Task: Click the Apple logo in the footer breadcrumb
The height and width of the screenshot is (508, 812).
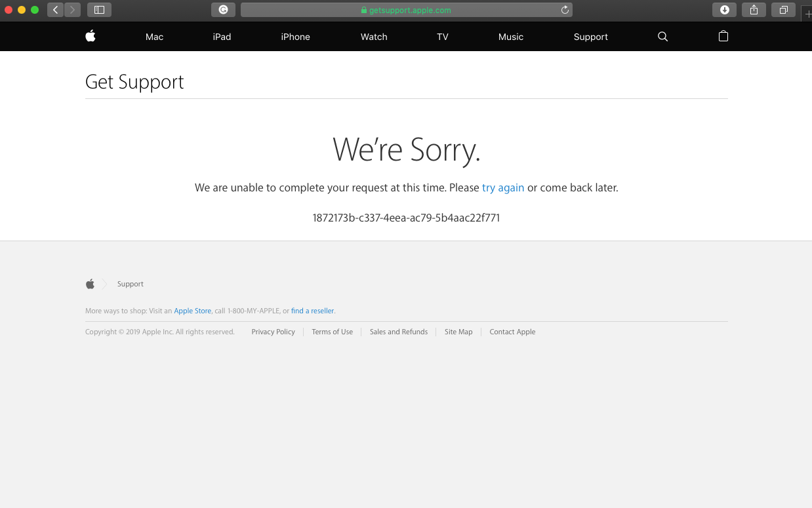Action: coord(90,283)
